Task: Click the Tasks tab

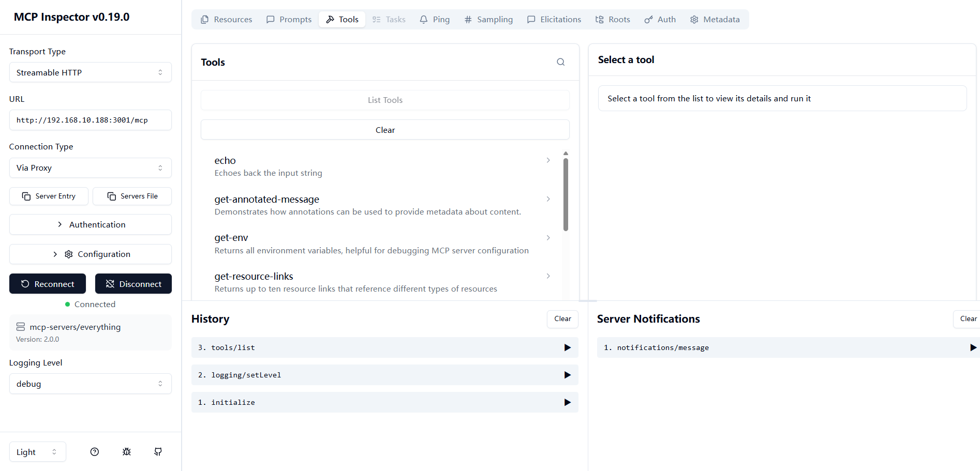Action: (389, 20)
